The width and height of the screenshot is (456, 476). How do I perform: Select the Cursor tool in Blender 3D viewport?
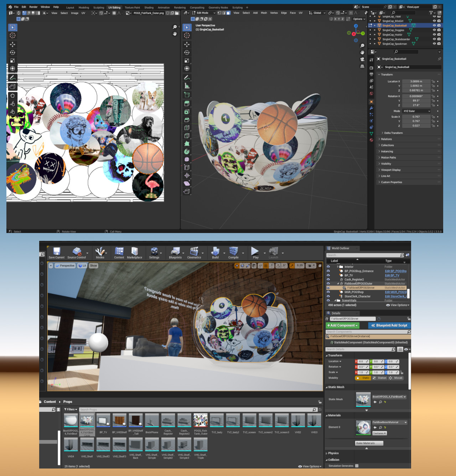(x=187, y=35)
